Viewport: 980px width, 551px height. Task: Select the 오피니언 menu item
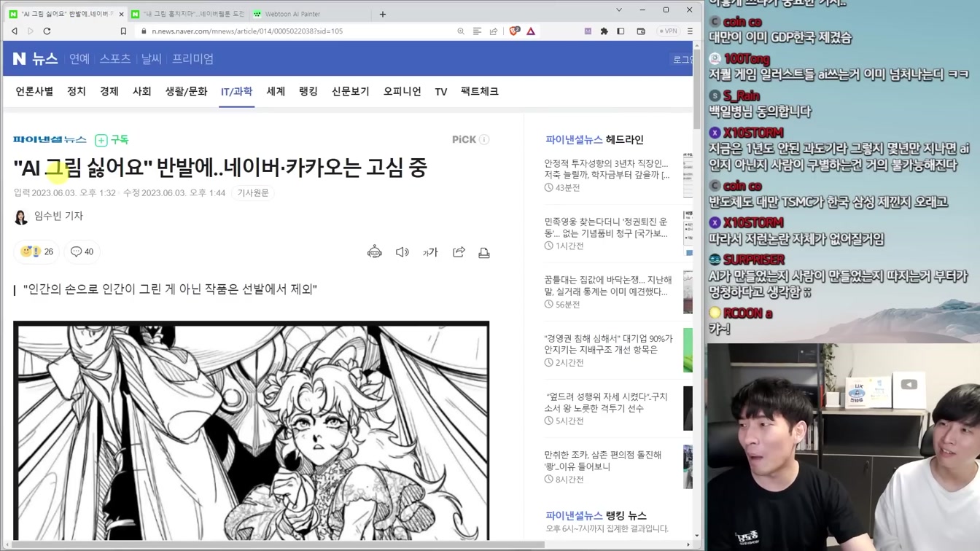pyautogui.click(x=402, y=92)
